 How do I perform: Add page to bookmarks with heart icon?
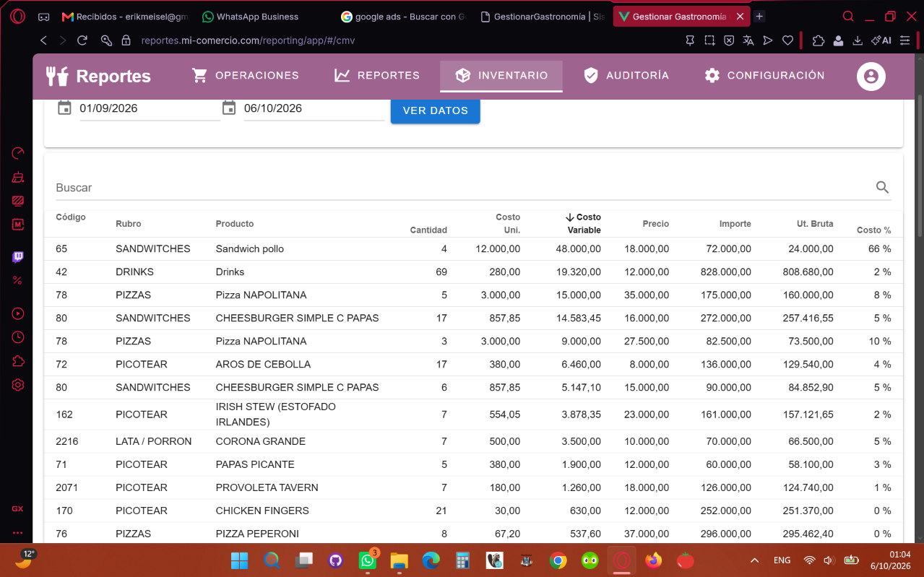(x=788, y=40)
